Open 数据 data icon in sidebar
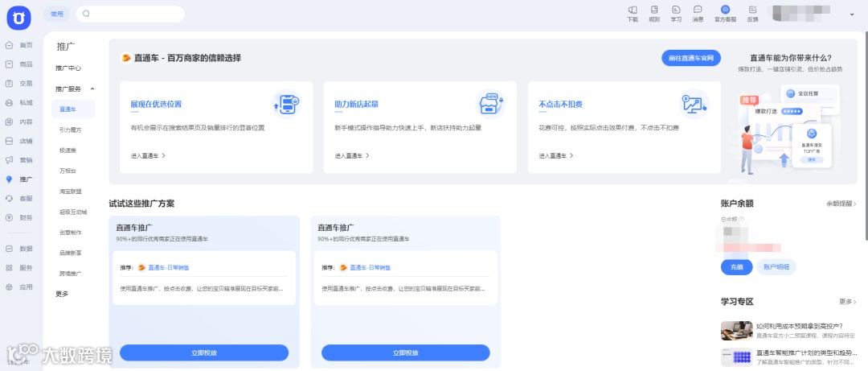Viewport: 868px width, 371px height. [9, 249]
